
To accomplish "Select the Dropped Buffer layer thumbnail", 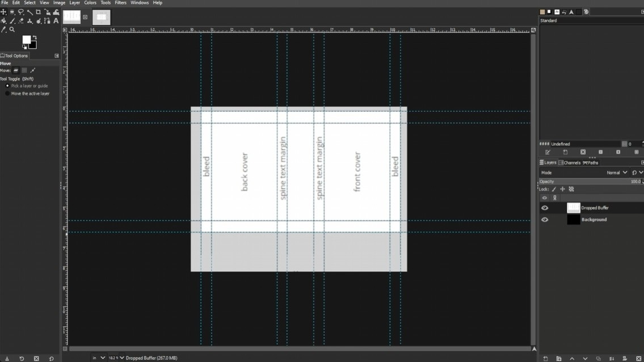I will pyautogui.click(x=573, y=208).
